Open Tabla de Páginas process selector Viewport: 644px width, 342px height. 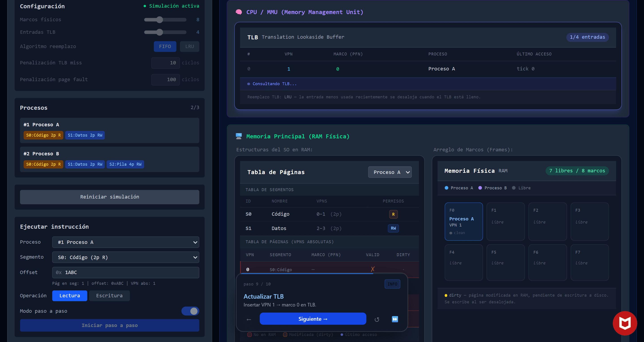390,172
